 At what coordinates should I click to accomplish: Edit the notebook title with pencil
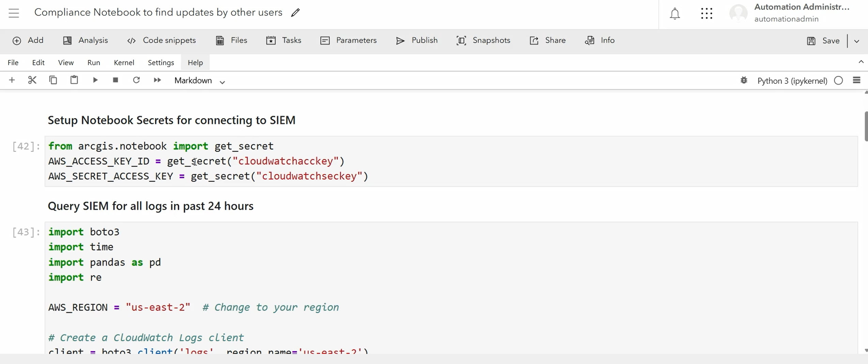point(295,13)
